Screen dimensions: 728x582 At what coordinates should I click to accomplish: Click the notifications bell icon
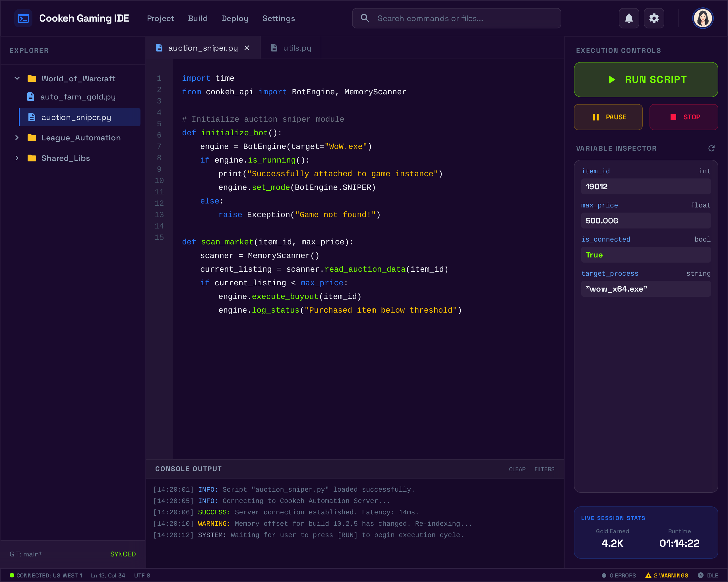(628, 18)
